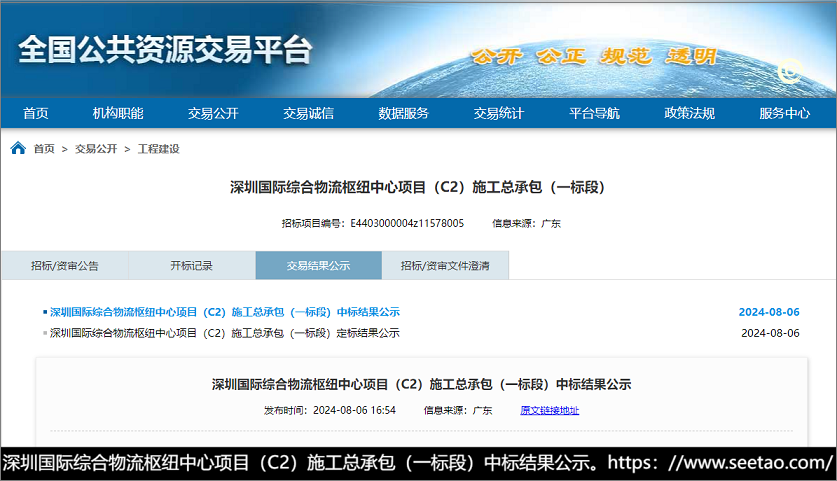Open the 招标/资审文件澄清 tab
837x481 pixels.
[x=445, y=266]
